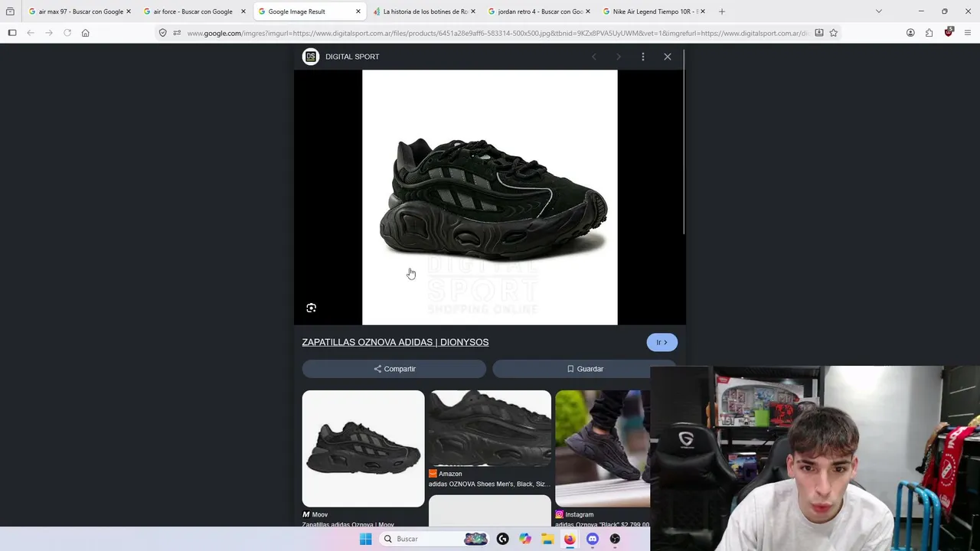The width and height of the screenshot is (980, 551).
Task: Click the Compartir share button
Action: 394,369
